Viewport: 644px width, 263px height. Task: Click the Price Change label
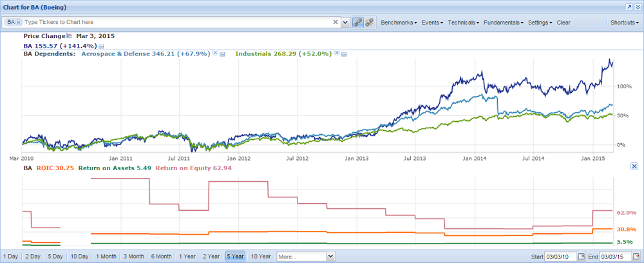coord(44,35)
